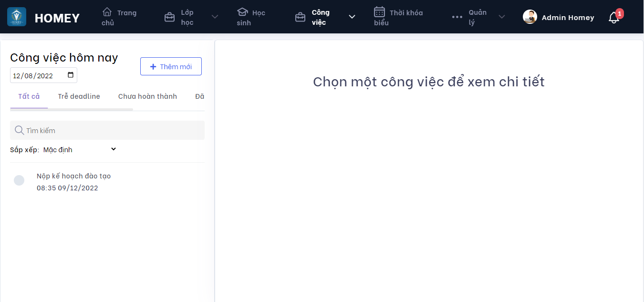Click the Admin Homey avatar picture
Viewport: 644px width, 302px height.
point(530,17)
